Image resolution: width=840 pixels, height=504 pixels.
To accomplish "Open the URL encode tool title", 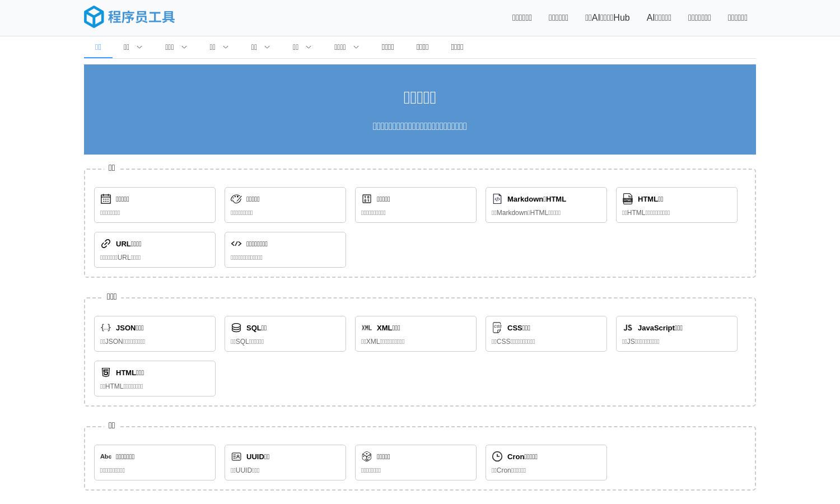I will tap(128, 244).
